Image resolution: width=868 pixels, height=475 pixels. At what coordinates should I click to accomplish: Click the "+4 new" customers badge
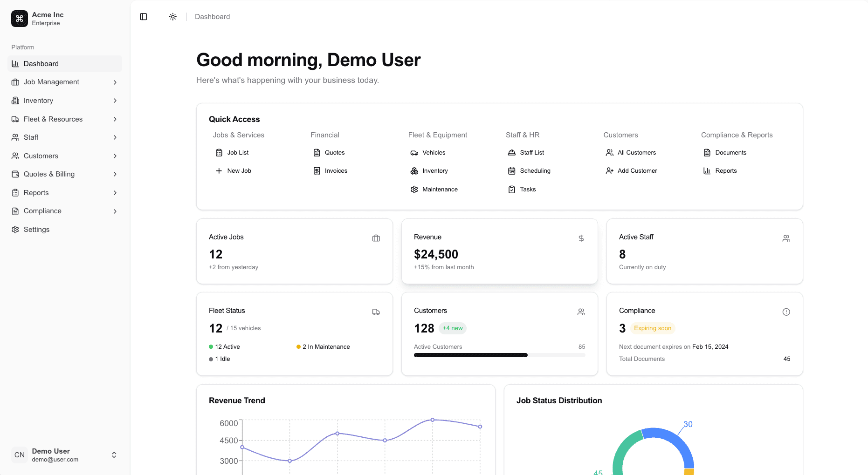(x=453, y=328)
